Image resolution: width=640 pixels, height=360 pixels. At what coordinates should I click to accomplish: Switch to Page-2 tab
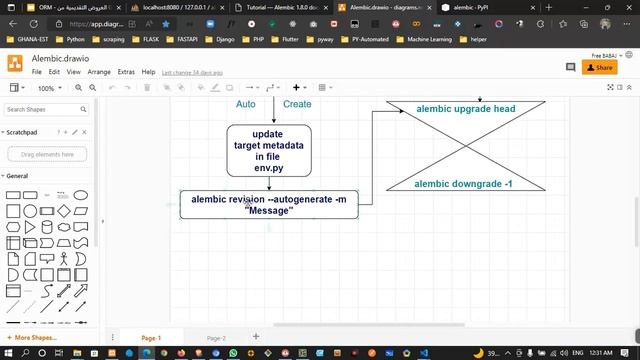tap(216, 338)
